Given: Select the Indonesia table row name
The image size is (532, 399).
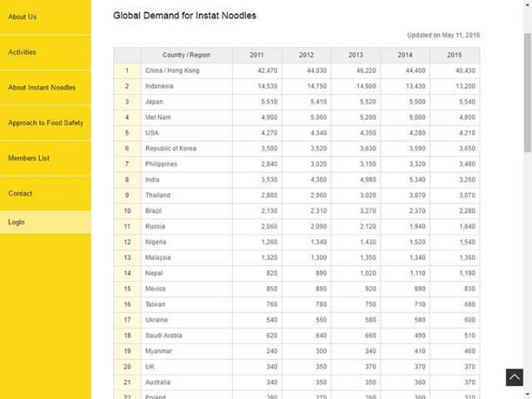Looking at the screenshot, I should (x=159, y=86).
